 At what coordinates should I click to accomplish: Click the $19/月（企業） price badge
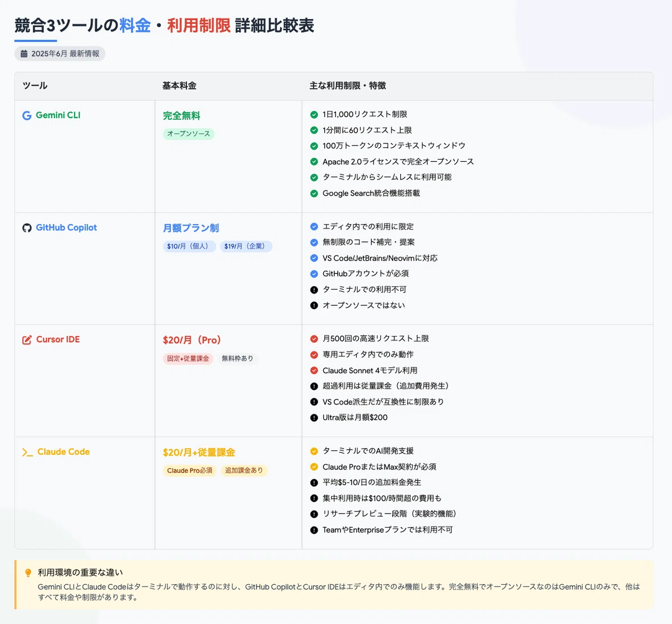pos(246,246)
